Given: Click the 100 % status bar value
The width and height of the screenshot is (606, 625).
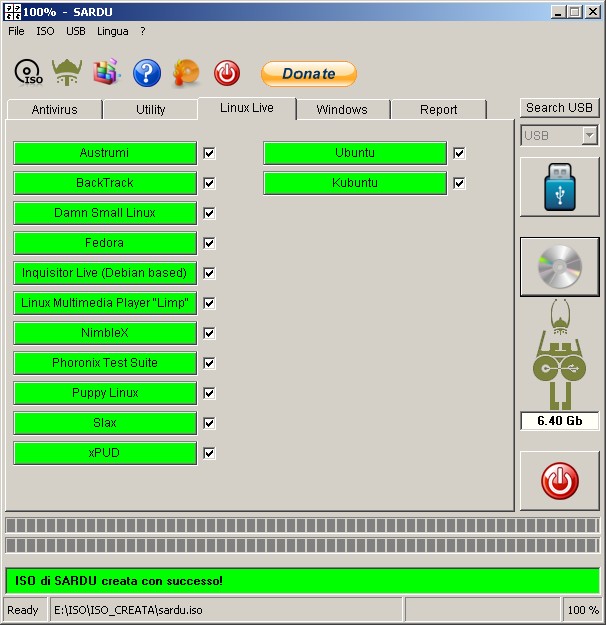Looking at the screenshot, I should [583, 610].
